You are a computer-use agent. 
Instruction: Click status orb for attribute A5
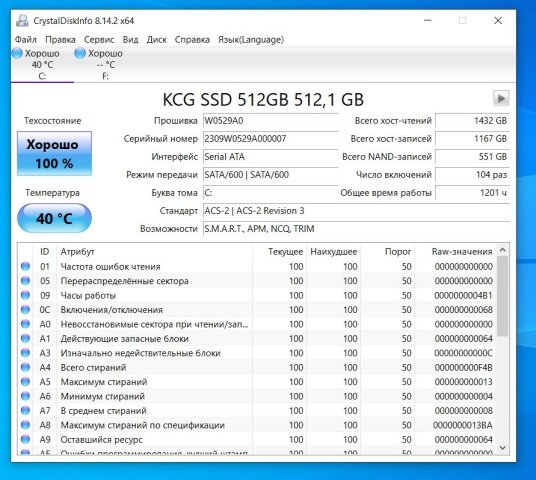tap(25, 382)
